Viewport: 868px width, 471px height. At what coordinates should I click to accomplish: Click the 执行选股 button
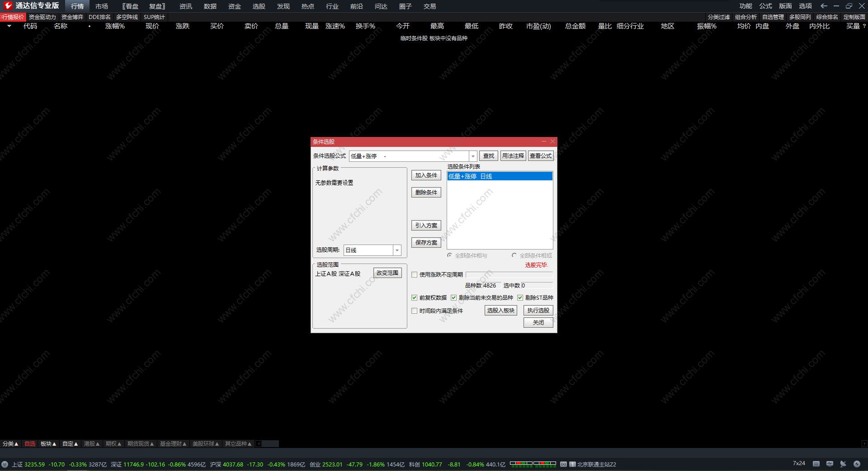[x=538, y=311]
